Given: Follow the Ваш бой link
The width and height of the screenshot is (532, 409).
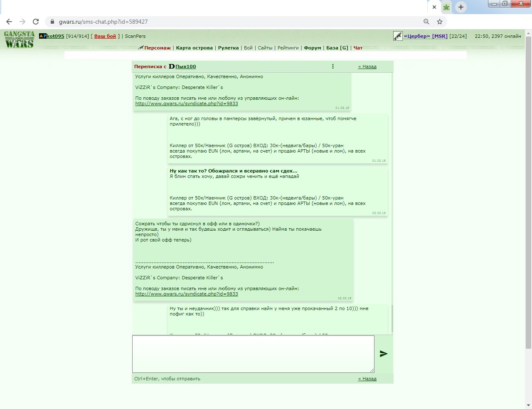Looking at the screenshot, I should pos(105,36).
